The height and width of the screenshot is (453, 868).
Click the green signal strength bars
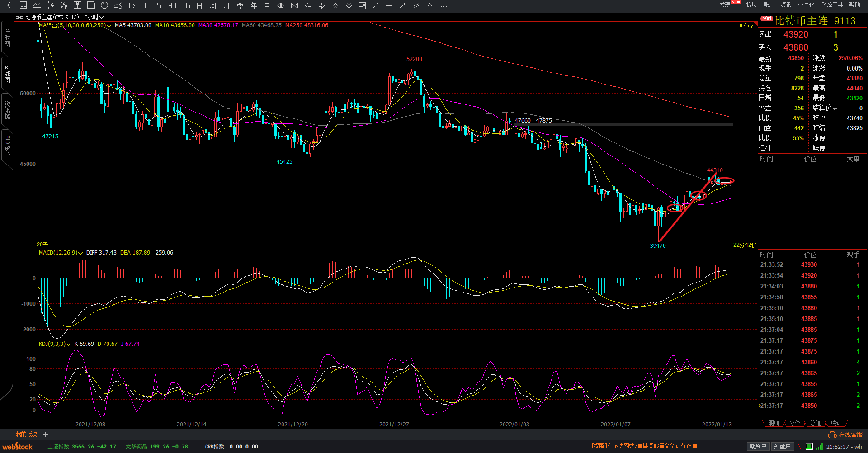point(820,447)
